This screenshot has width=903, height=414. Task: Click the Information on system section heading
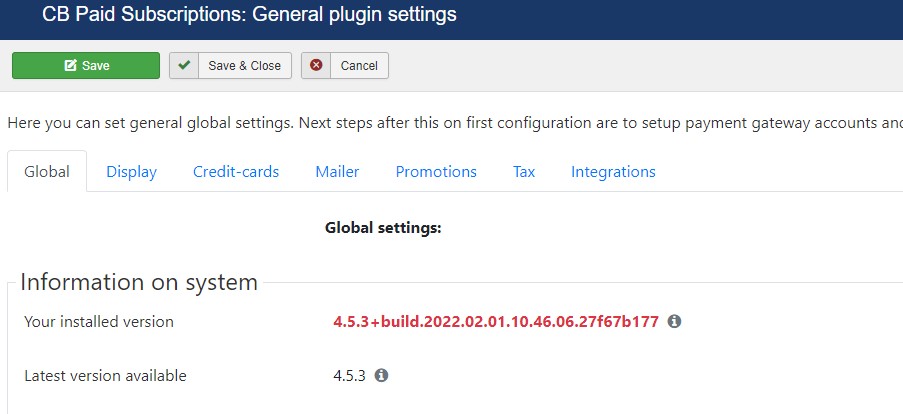[x=139, y=282]
